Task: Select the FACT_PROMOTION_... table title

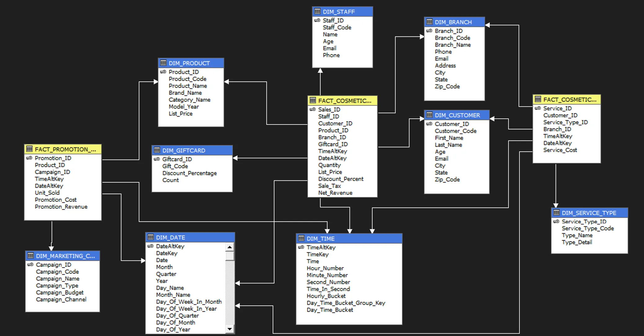Action: tap(65, 149)
